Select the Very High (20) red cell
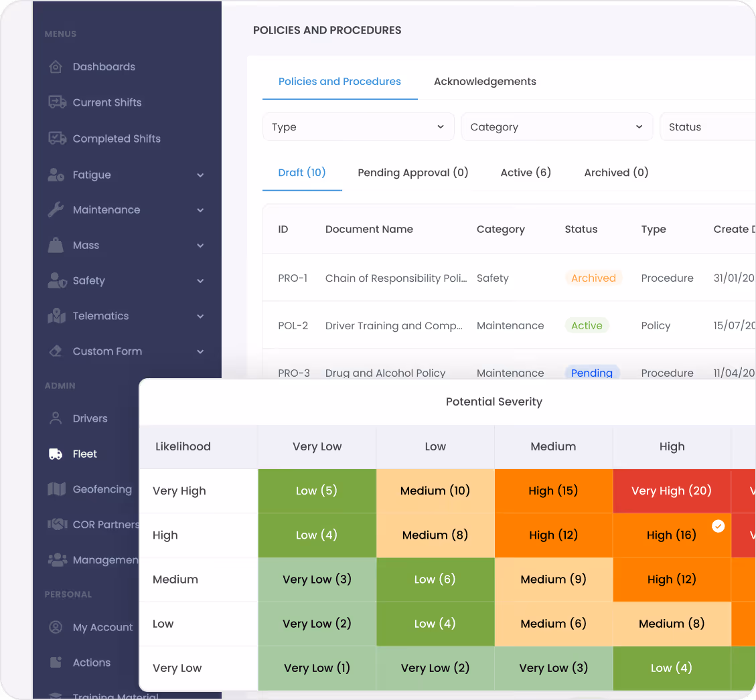Image resolution: width=756 pixels, height=700 pixels. [x=672, y=491]
